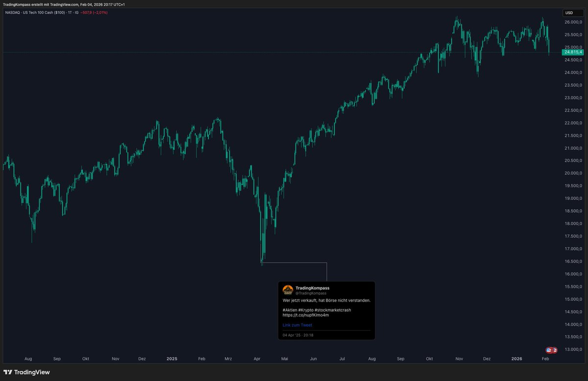Click the current price label 24.815,4
588x381 pixels.
point(573,52)
